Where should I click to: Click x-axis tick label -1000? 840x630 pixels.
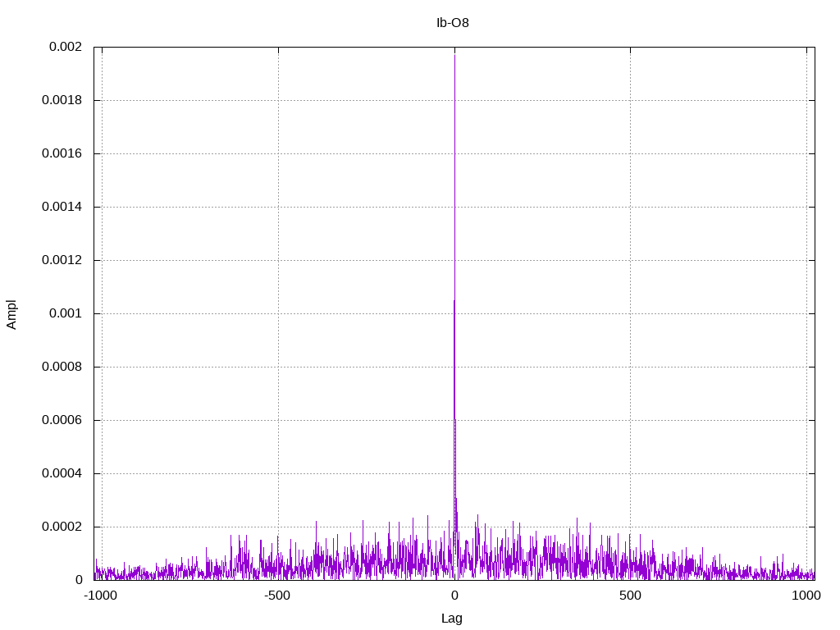point(100,596)
